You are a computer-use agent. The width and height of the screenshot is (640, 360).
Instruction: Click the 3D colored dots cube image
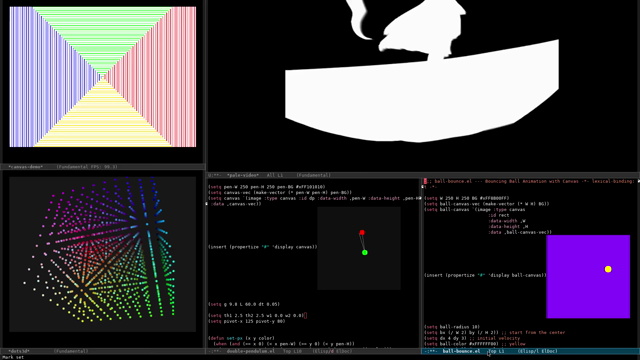click(102, 254)
